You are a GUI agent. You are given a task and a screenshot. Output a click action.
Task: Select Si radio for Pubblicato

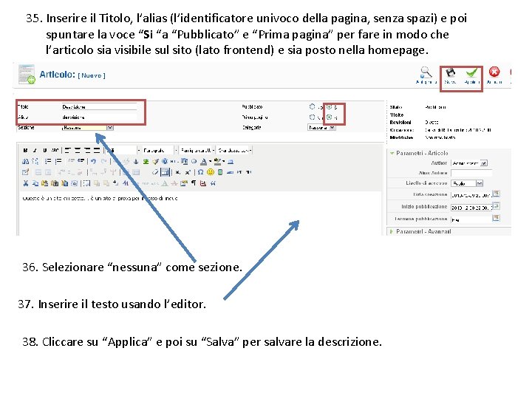(x=329, y=107)
